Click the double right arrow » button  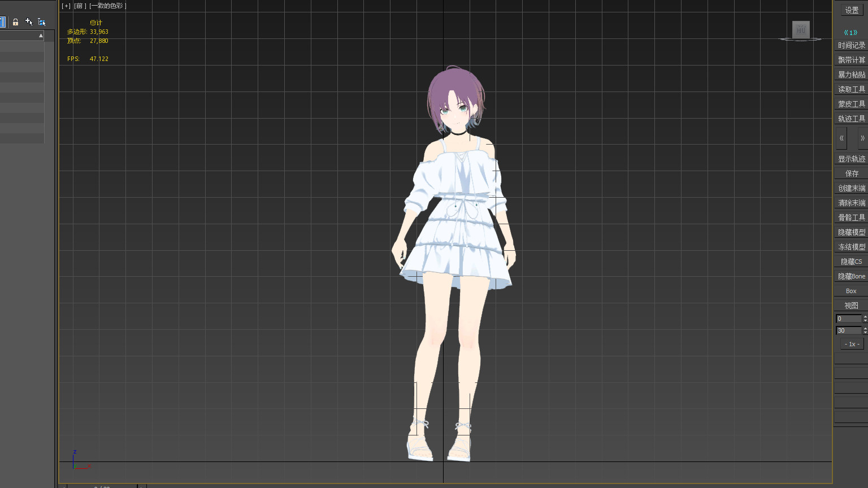point(862,138)
